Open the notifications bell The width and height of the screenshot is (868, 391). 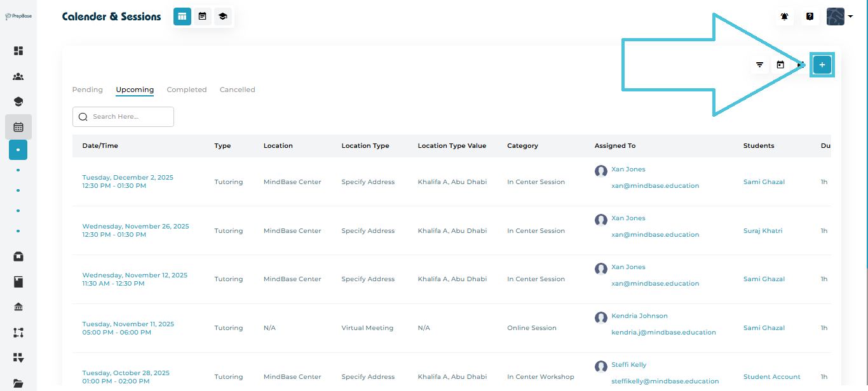(x=785, y=17)
